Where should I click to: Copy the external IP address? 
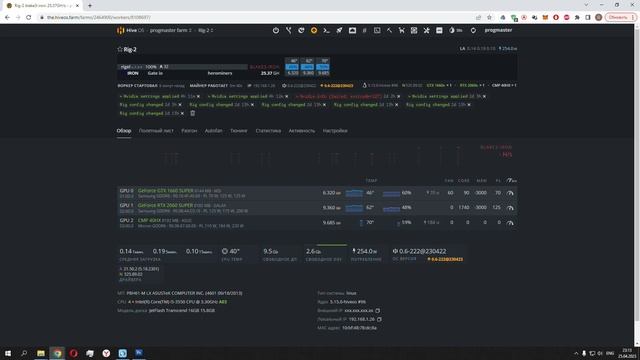coord(378,311)
